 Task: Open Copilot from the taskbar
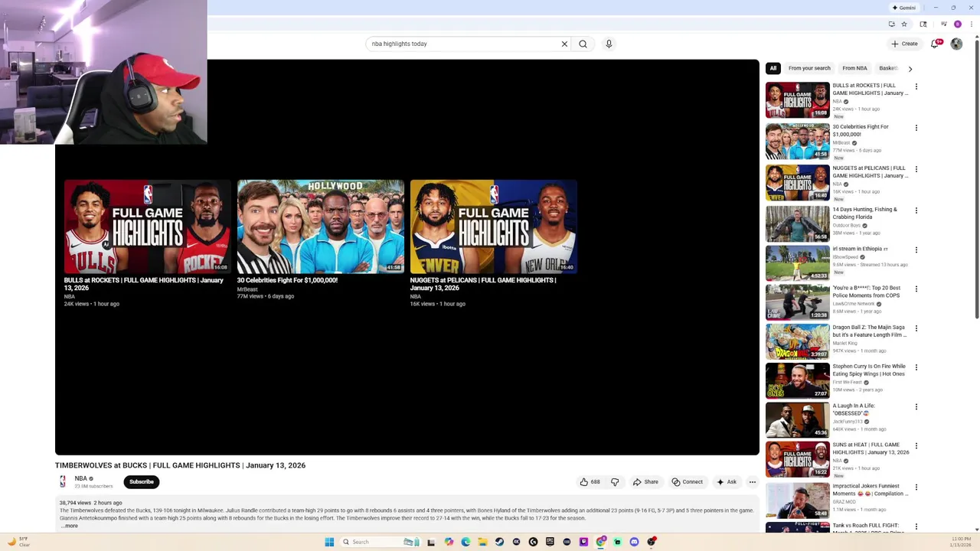click(x=449, y=542)
